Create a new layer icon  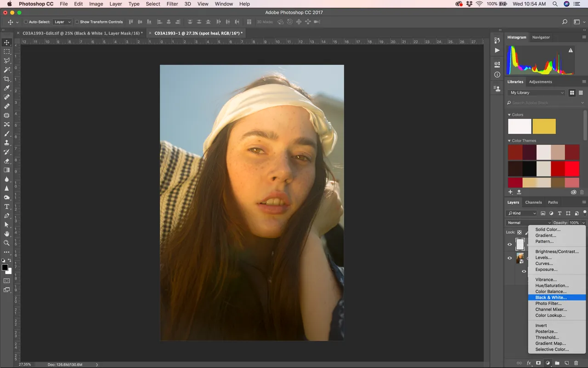tap(566, 363)
